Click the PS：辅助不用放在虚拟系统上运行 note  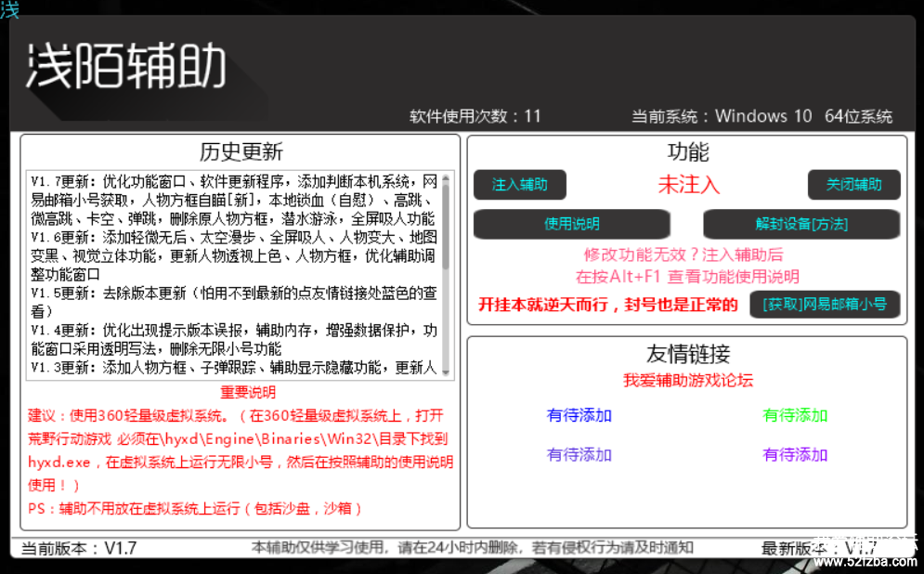[x=194, y=509]
